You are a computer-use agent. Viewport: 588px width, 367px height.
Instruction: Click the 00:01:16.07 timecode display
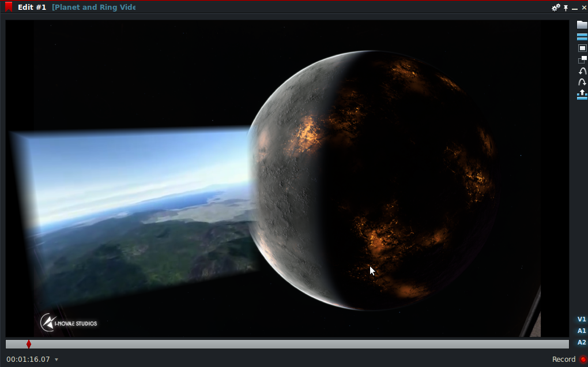pyautogui.click(x=28, y=359)
